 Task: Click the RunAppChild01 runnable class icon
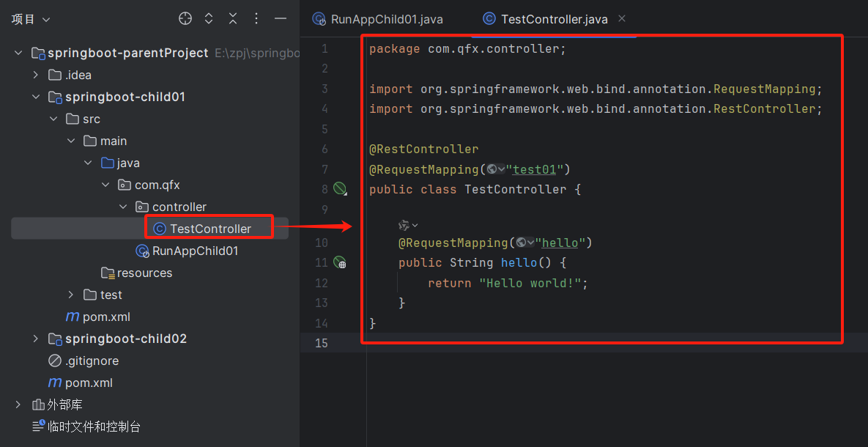(x=143, y=251)
